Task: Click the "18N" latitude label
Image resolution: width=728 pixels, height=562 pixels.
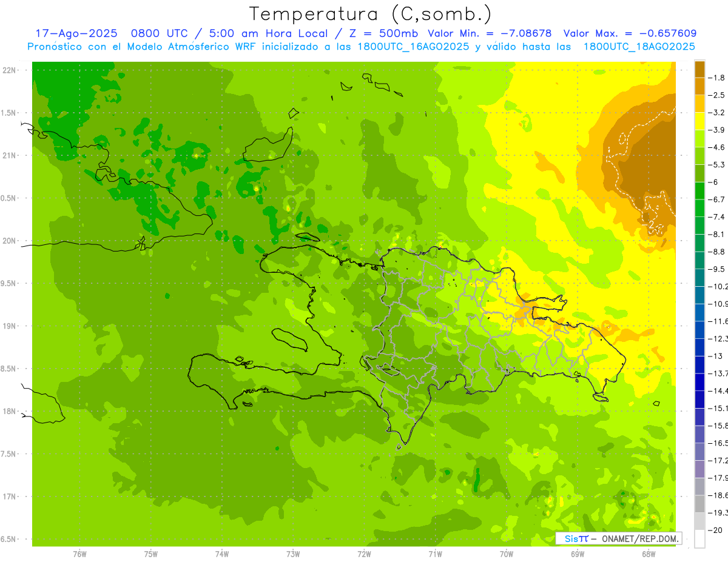Action: (x=10, y=412)
